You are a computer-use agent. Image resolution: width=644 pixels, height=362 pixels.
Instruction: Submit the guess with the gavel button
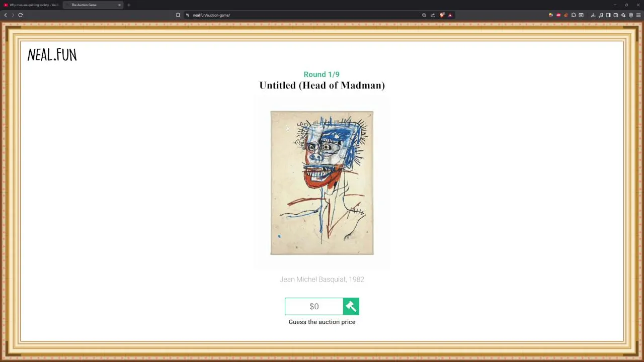point(351,306)
